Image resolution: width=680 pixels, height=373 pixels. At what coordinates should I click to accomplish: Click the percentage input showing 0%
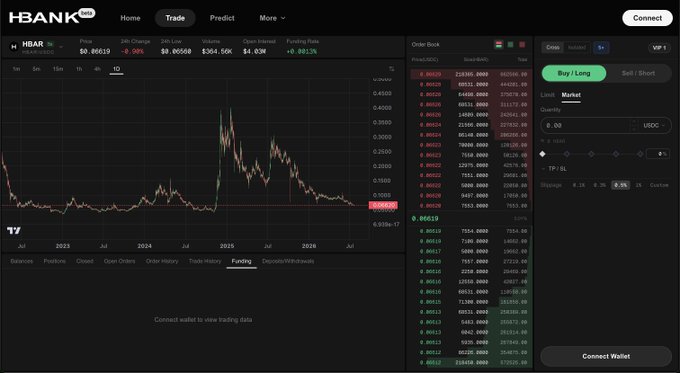658,154
